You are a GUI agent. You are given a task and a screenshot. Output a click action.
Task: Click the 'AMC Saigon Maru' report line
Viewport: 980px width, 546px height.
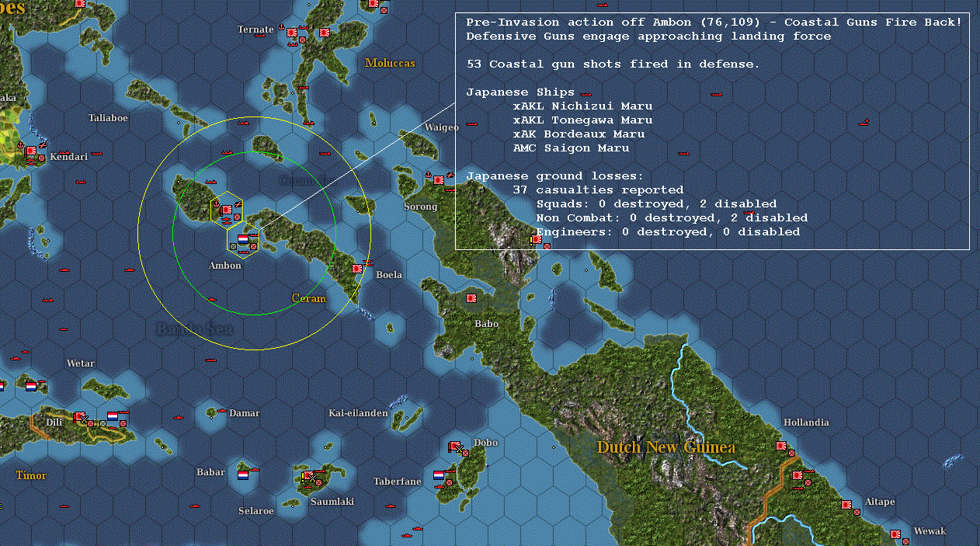[571, 148]
